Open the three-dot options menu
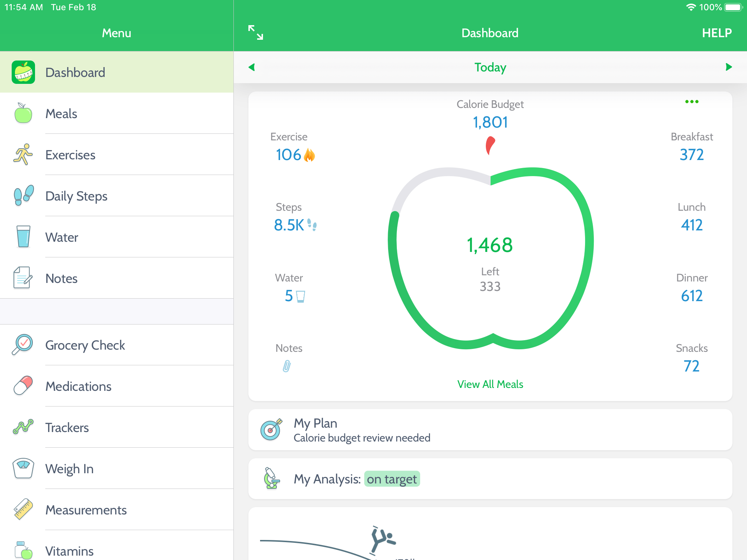This screenshot has height=560, width=747. [x=692, y=102]
